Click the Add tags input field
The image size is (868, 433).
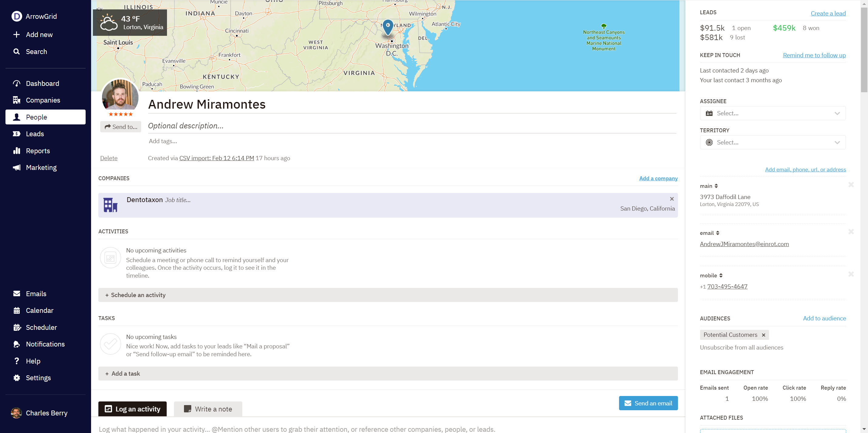point(163,141)
